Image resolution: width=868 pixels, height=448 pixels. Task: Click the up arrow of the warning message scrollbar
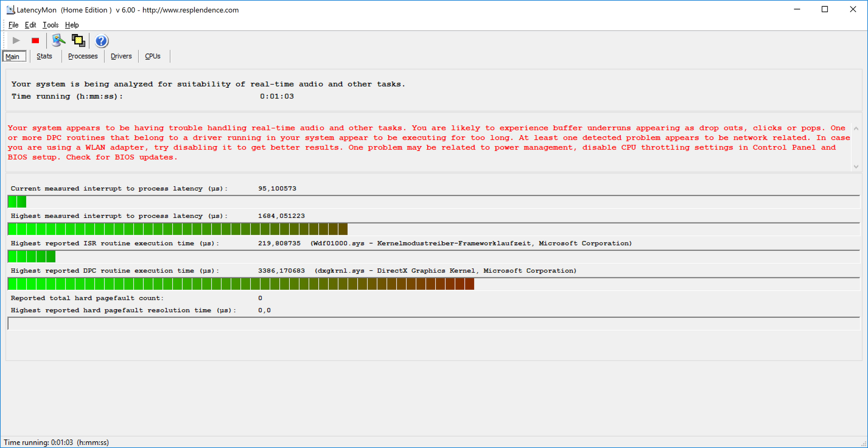click(x=856, y=129)
